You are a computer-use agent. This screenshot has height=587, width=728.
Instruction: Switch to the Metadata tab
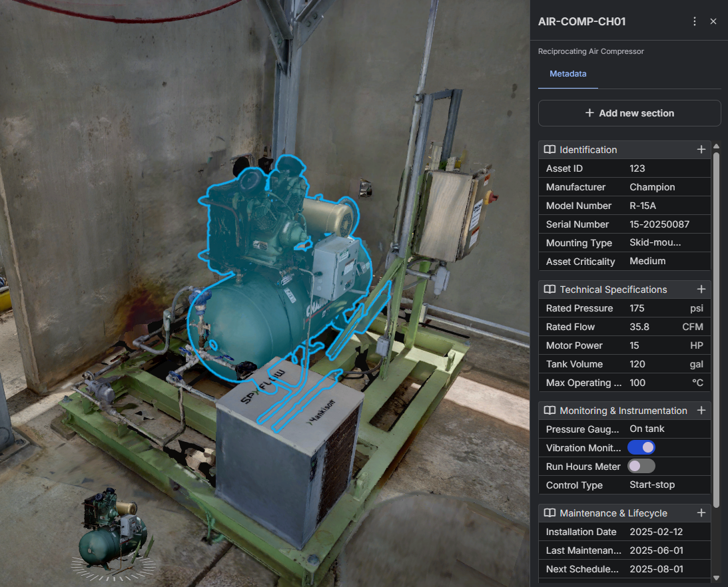coord(567,74)
